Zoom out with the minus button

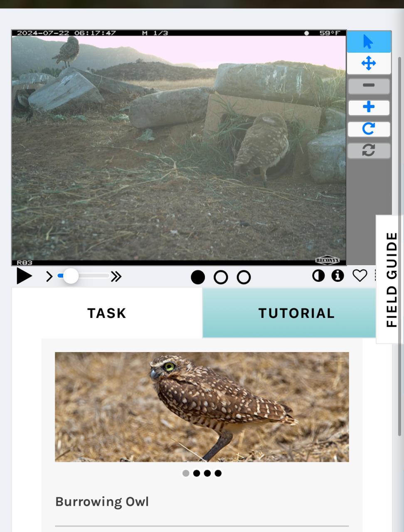pos(369,86)
